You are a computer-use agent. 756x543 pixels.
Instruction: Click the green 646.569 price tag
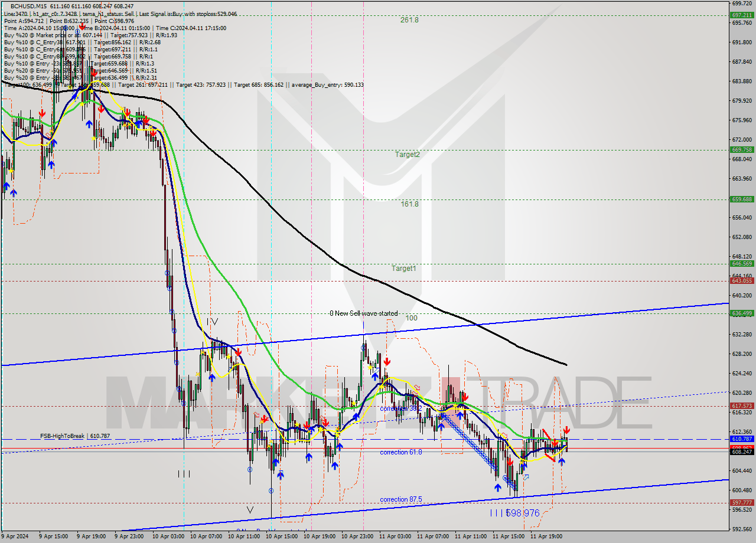742,264
